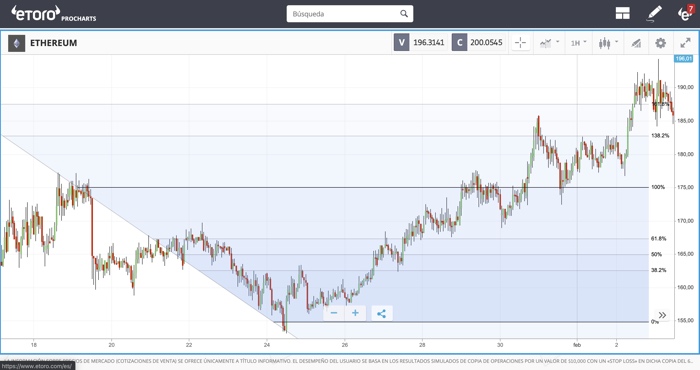Zoom in chart with plus button
Image resolution: width=700 pixels, height=370 pixels.
[x=355, y=313]
